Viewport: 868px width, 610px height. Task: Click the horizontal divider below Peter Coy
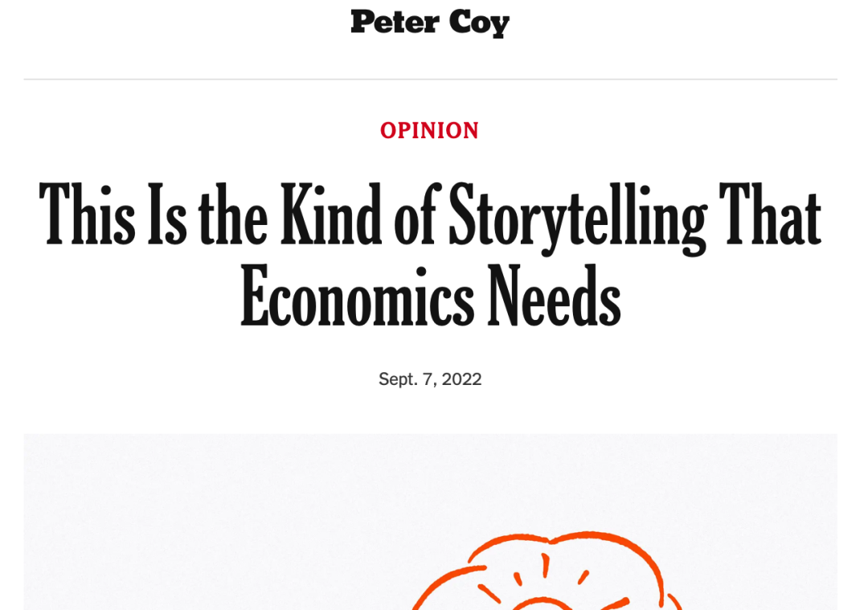pyautogui.click(x=430, y=79)
